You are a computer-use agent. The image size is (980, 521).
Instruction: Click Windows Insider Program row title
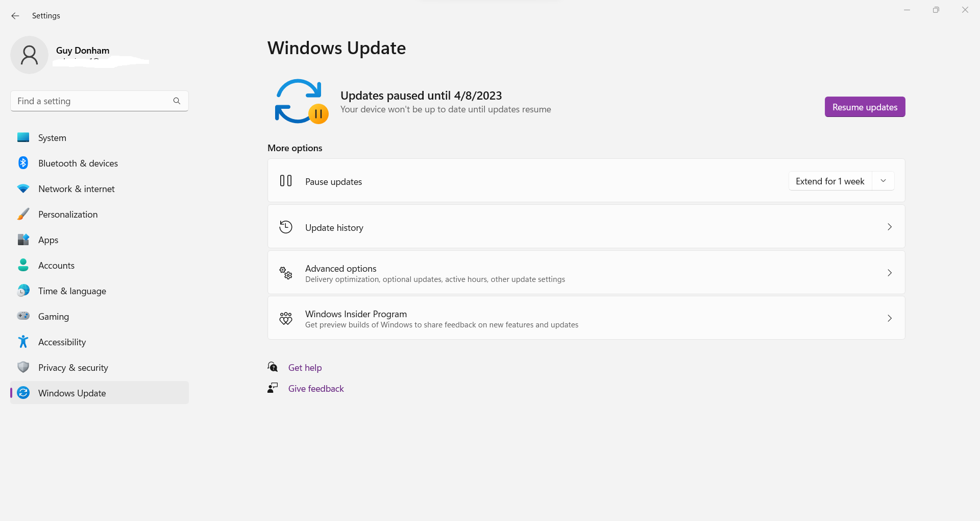[x=356, y=314]
